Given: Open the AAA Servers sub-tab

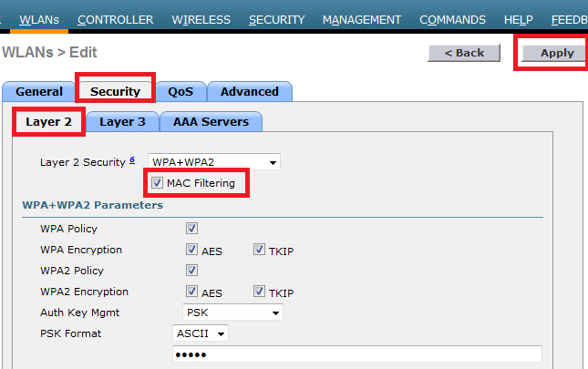Looking at the screenshot, I should tap(211, 121).
